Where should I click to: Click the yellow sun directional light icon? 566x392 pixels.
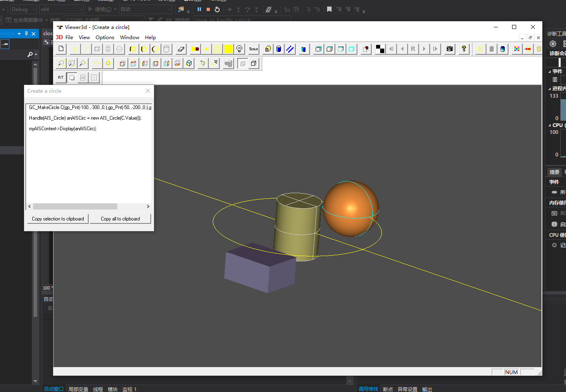[206, 49]
